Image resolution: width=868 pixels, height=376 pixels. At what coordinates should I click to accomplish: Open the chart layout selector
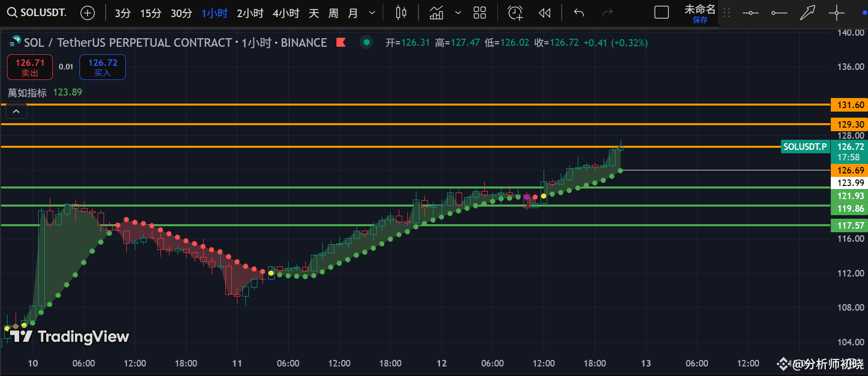click(661, 13)
